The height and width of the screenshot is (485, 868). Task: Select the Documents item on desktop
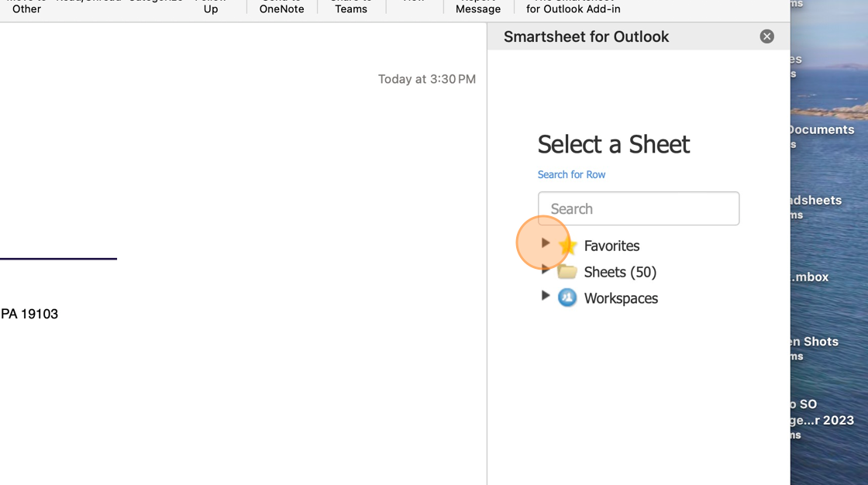[x=821, y=129]
